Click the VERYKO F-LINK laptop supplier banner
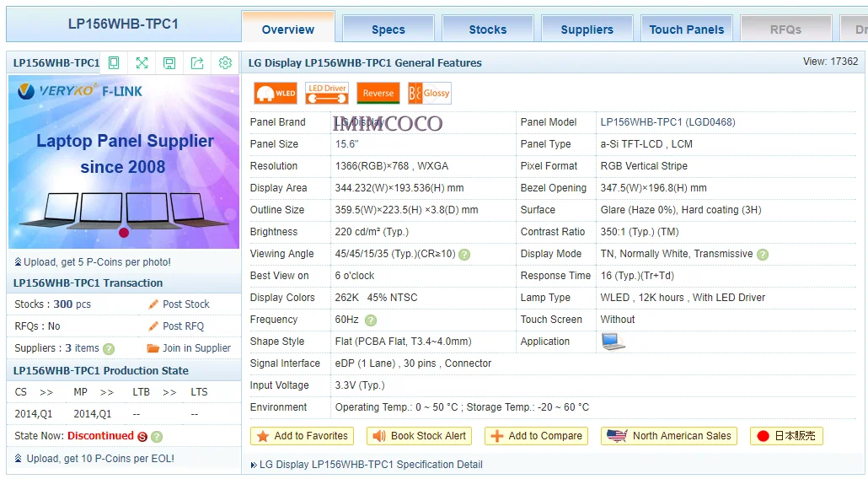This screenshot has height=479, width=868. pyautogui.click(x=124, y=162)
